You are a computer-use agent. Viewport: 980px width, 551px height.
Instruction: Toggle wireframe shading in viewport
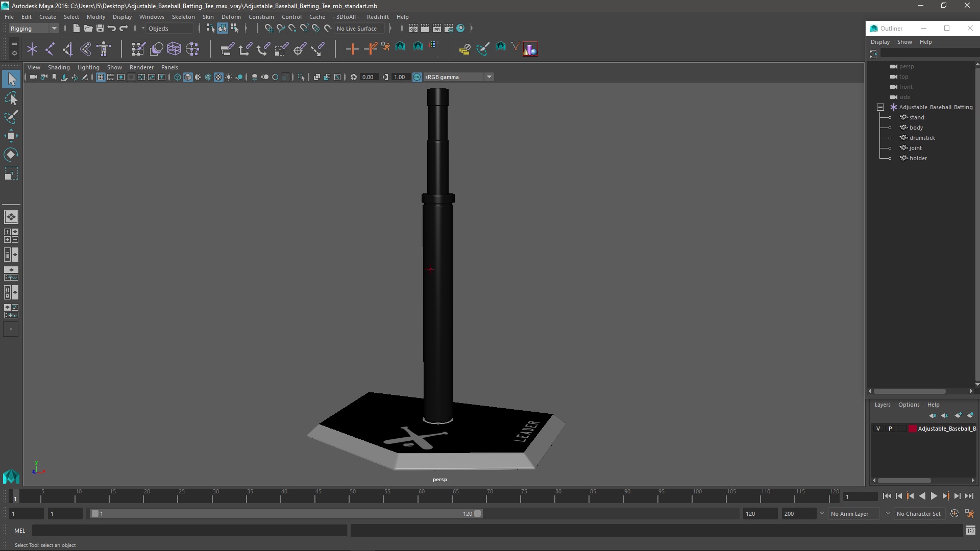[x=178, y=77]
